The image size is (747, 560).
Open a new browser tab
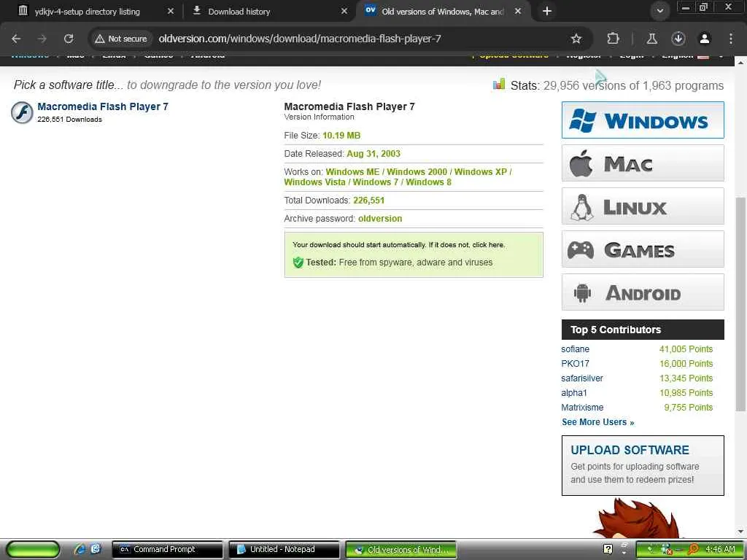pos(547,11)
